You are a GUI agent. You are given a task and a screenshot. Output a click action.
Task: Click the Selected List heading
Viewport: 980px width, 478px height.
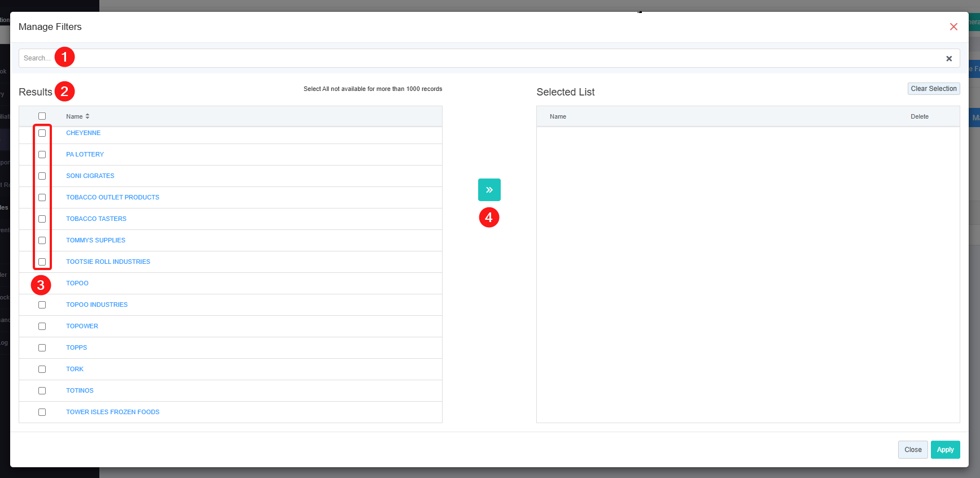(566, 92)
